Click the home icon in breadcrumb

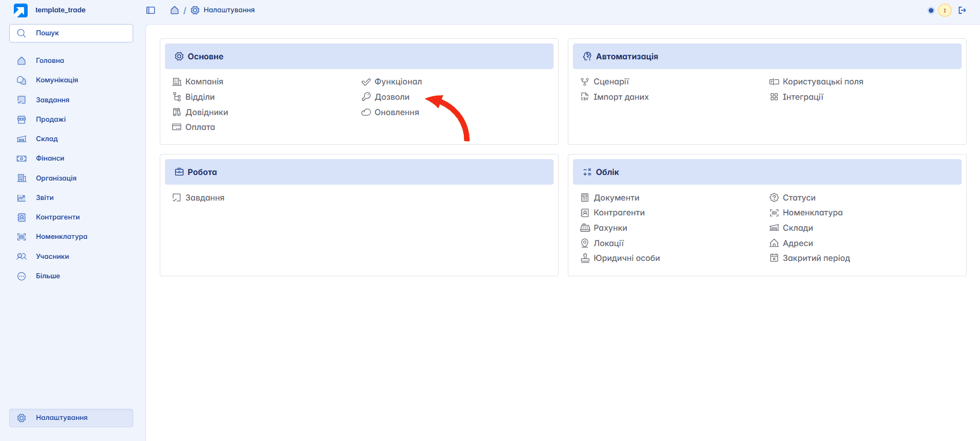tap(175, 10)
